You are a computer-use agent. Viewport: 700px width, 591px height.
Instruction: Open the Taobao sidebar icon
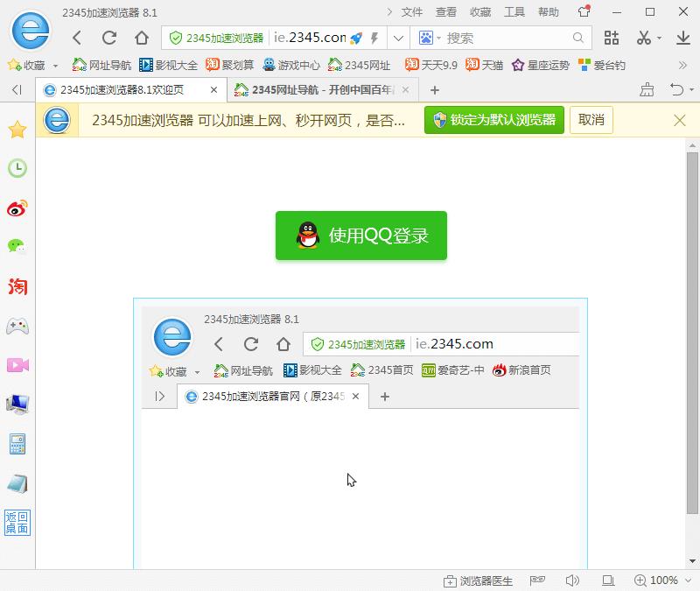(x=17, y=286)
